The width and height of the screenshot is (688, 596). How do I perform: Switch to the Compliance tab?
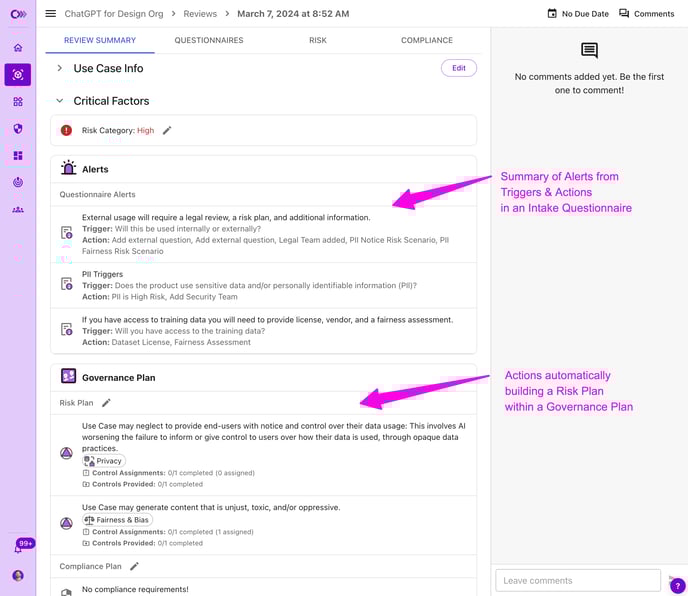[426, 40]
